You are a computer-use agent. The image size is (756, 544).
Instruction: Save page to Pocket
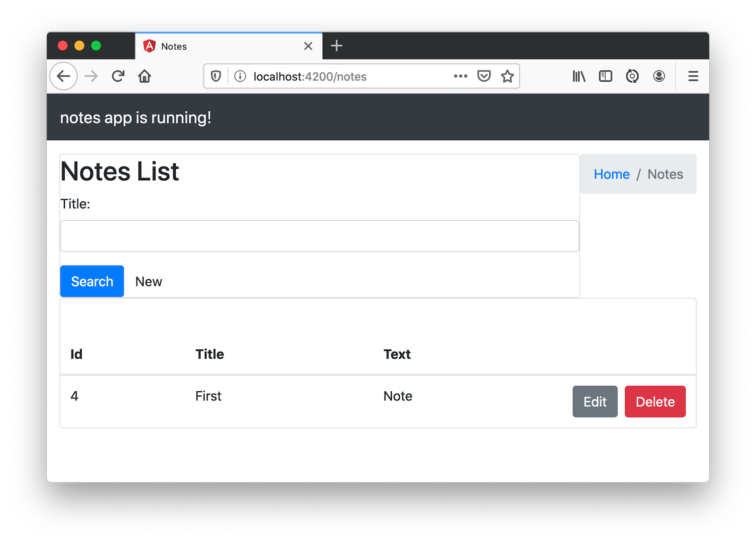point(484,76)
